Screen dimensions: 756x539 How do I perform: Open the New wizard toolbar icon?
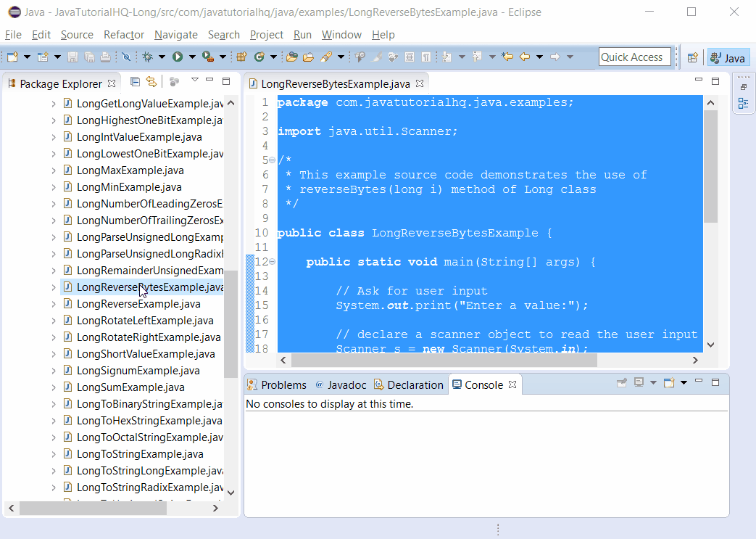(12, 57)
